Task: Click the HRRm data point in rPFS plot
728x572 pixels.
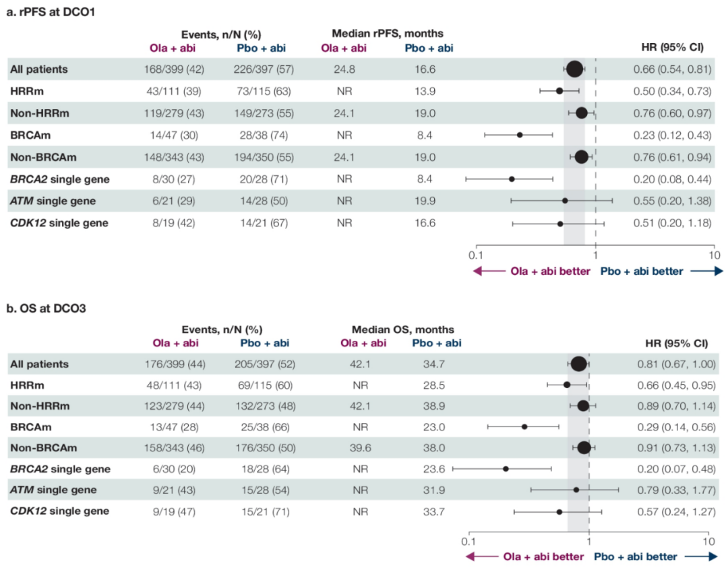Action: 559,90
